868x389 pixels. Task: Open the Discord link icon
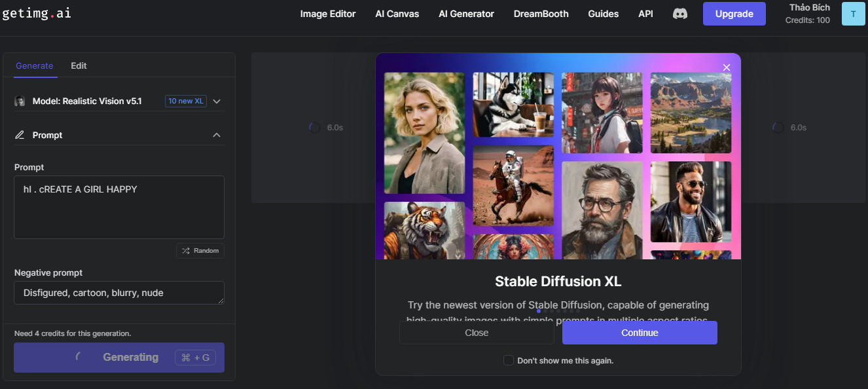(x=680, y=13)
